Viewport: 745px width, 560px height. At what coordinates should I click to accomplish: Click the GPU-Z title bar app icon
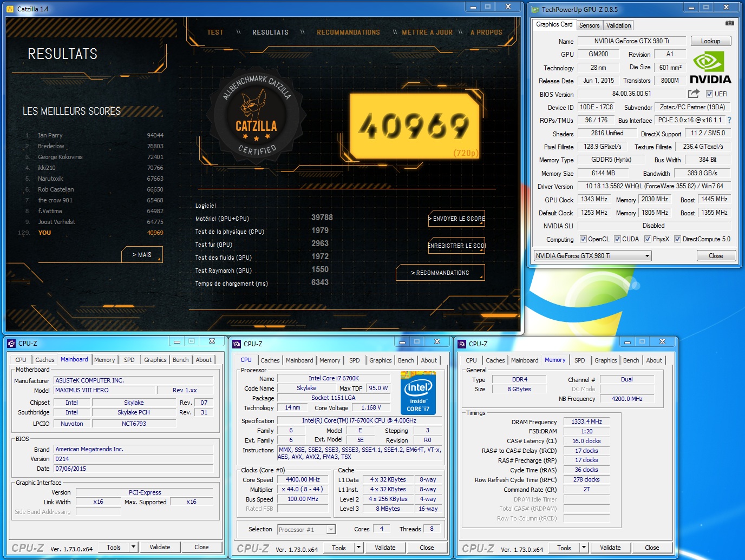pos(535,9)
